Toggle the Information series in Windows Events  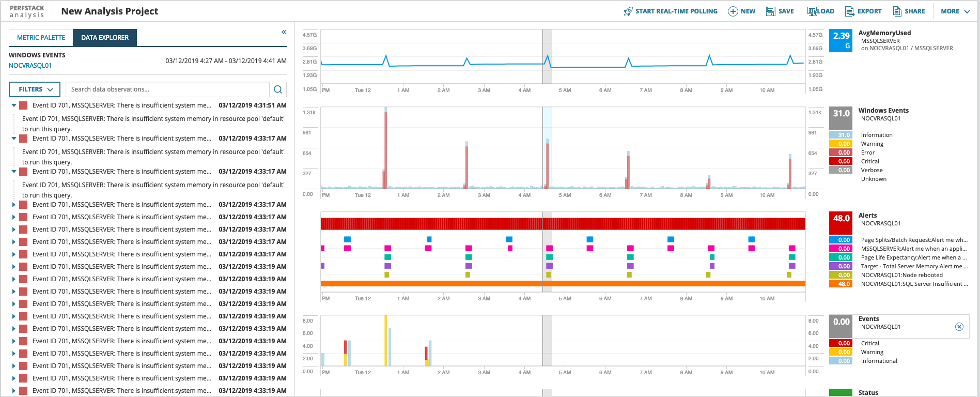[x=841, y=135]
